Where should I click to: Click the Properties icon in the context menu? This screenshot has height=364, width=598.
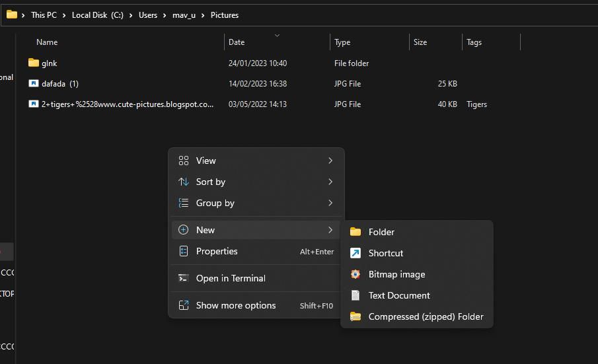point(184,251)
